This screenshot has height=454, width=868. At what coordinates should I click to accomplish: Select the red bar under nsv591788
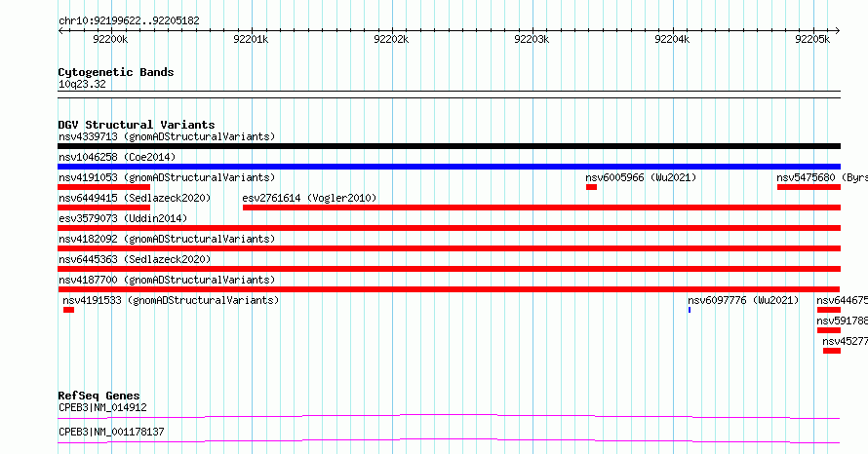(829, 330)
